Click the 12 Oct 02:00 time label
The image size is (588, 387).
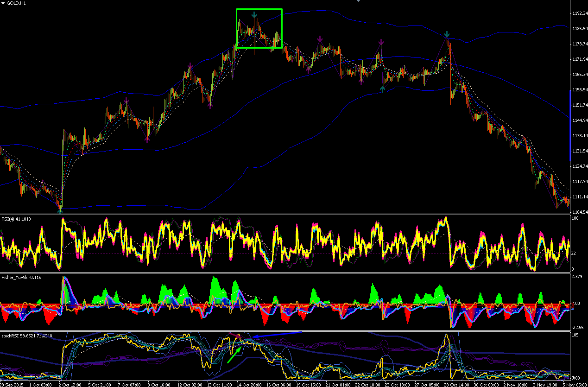[x=190, y=385]
